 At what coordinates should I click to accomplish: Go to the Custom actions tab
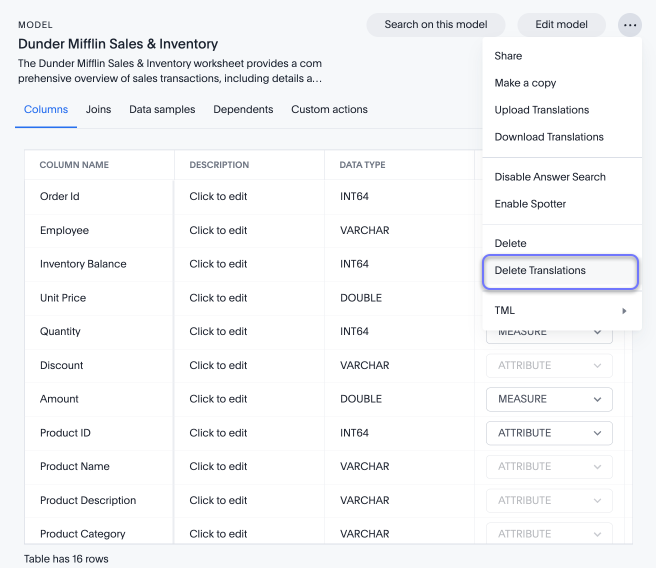click(329, 110)
